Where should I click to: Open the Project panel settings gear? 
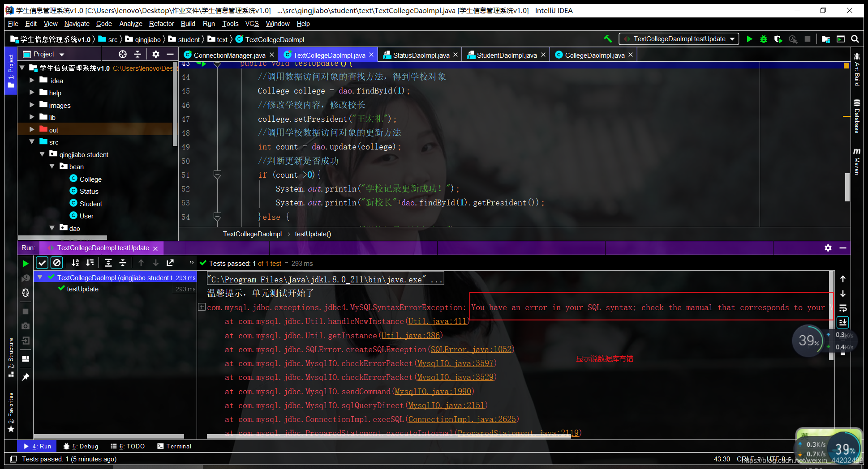155,54
